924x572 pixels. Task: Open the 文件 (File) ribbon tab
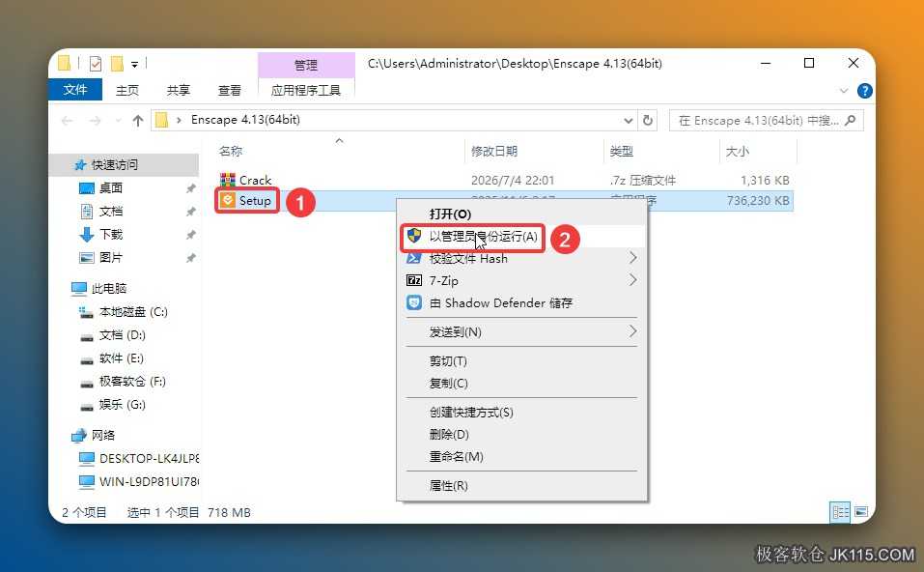pyautogui.click(x=75, y=90)
